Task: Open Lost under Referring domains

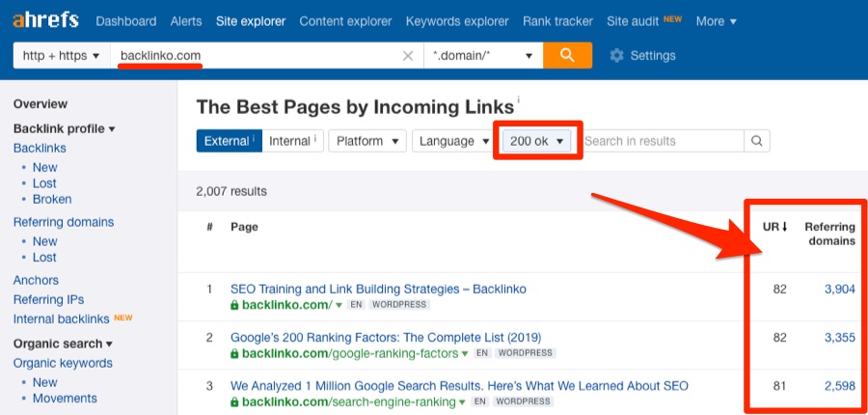Action: (44, 257)
